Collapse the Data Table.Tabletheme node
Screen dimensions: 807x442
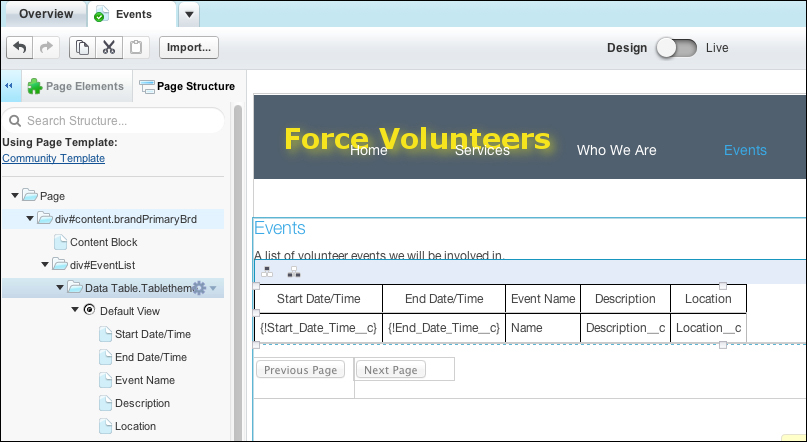(60, 288)
